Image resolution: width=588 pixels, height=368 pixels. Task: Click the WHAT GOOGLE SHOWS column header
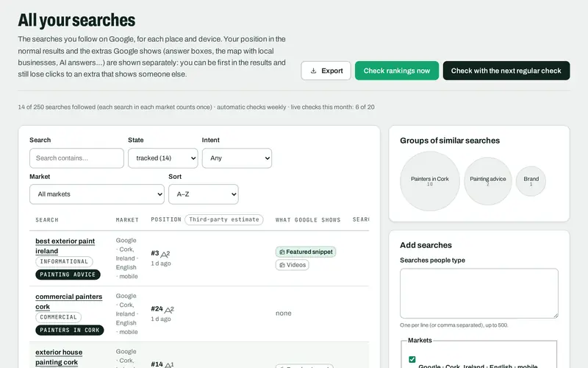(308, 220)
